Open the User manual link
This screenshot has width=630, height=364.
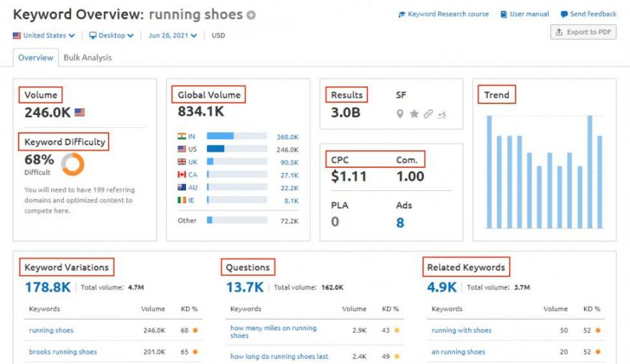click(524, 14)
